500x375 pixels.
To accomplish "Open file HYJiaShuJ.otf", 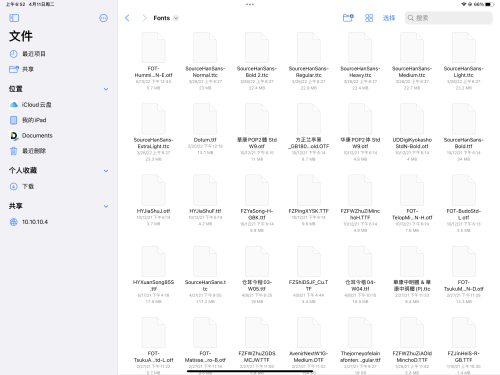I will tap(153, 200).
